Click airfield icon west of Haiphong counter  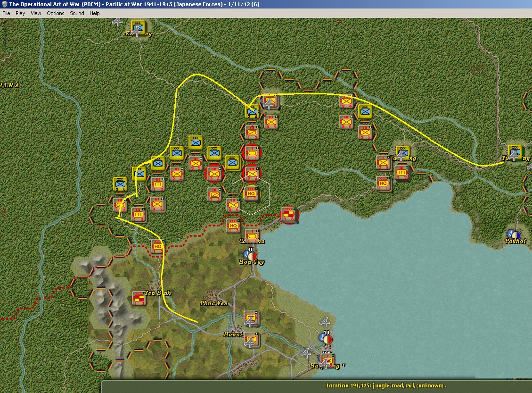pos(306,353)
